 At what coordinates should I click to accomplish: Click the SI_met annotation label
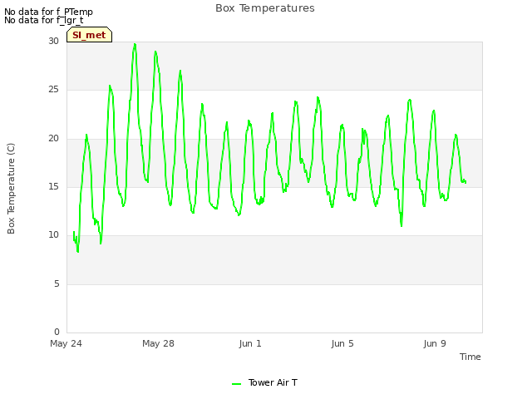pyautogui.click(x=89, y=35)
